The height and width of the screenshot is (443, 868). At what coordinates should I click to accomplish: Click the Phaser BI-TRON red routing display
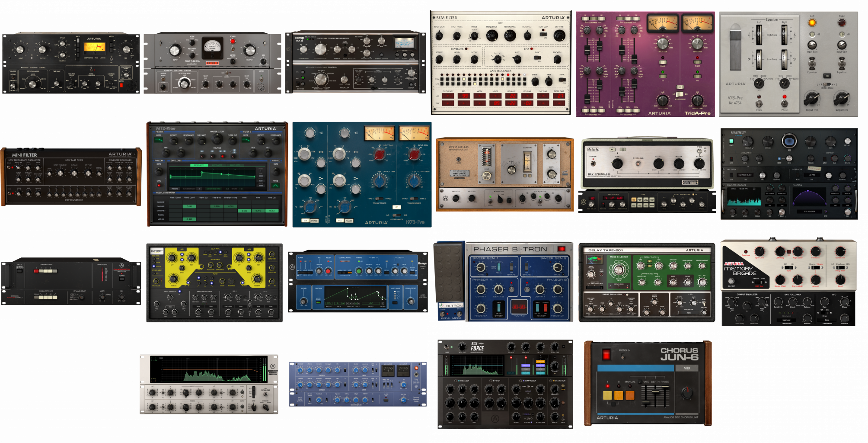519,306
